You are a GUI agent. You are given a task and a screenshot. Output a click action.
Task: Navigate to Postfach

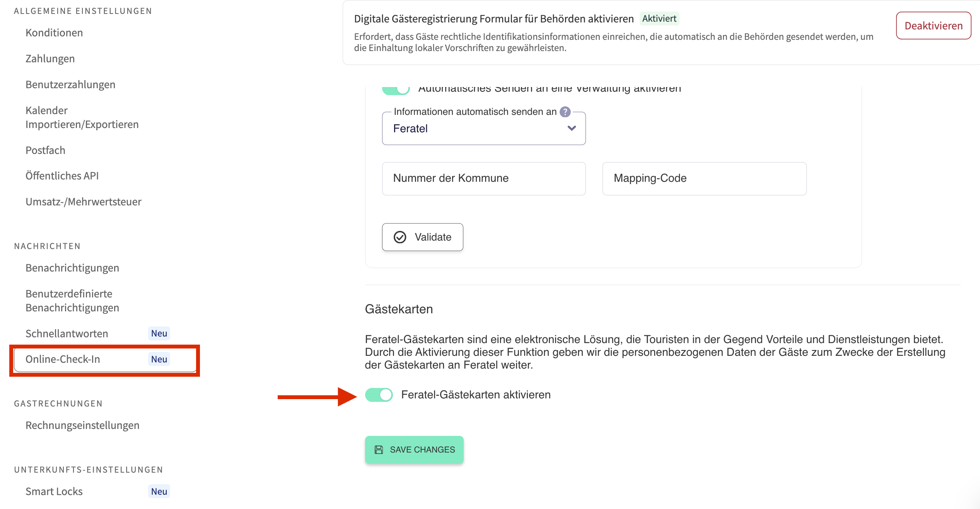45,150
